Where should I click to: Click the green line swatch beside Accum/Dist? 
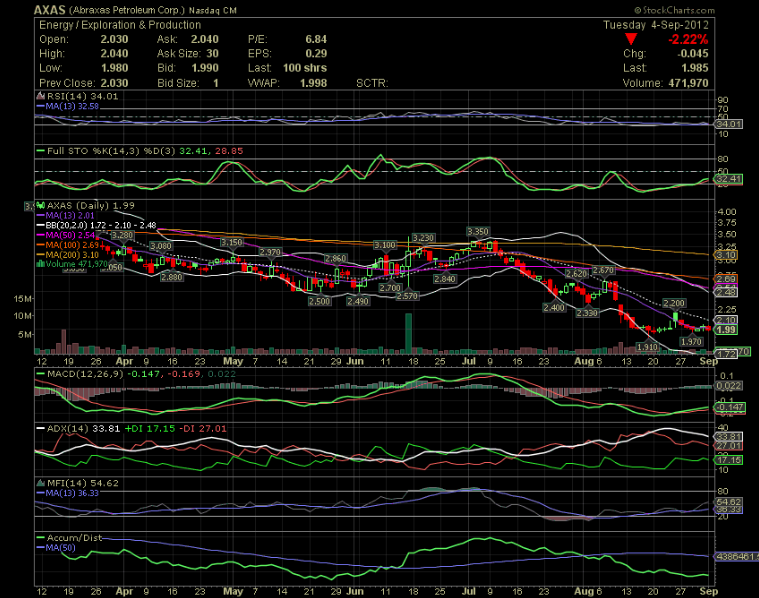click(x=41, y=538)
